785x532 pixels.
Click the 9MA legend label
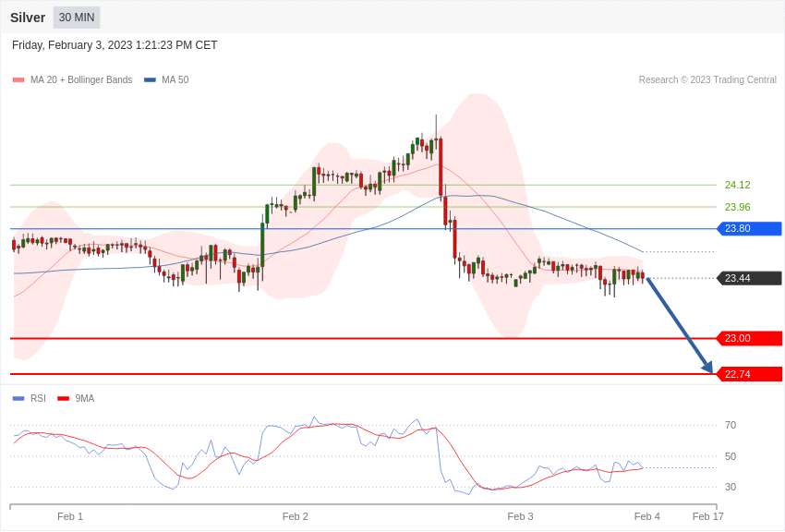[x=85, y=398]
